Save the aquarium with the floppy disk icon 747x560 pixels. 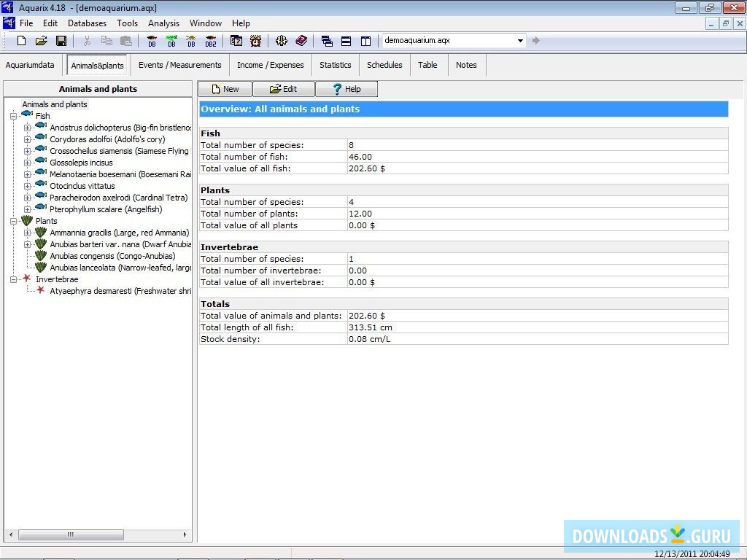[61, 41]
